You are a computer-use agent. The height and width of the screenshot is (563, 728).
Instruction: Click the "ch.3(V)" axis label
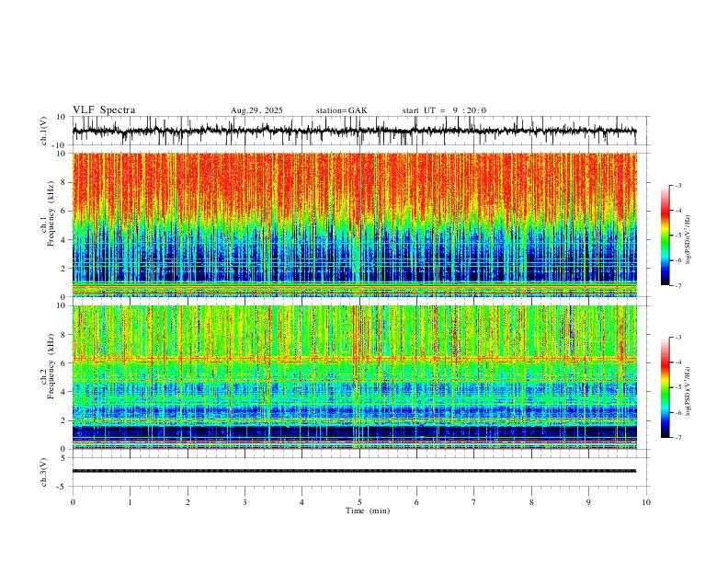click(44, 472)
